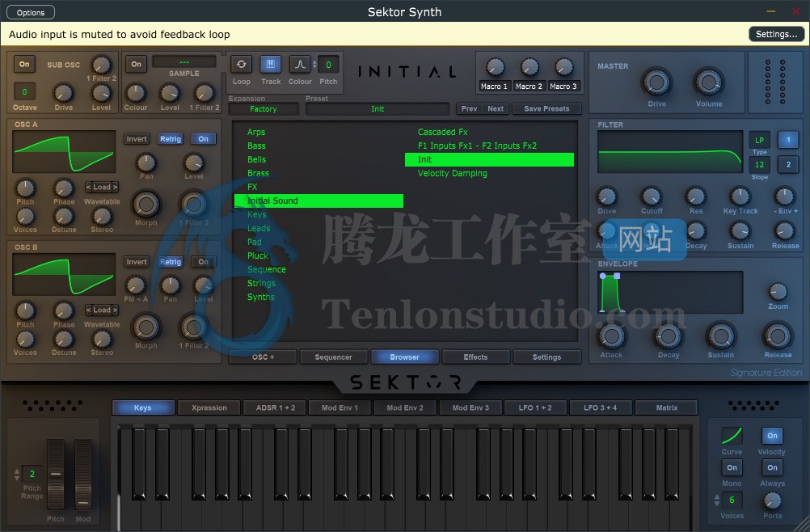Click the Options button
Image resolution: width=810 pixels, height=532 pixels.
(x=31, y=12)
